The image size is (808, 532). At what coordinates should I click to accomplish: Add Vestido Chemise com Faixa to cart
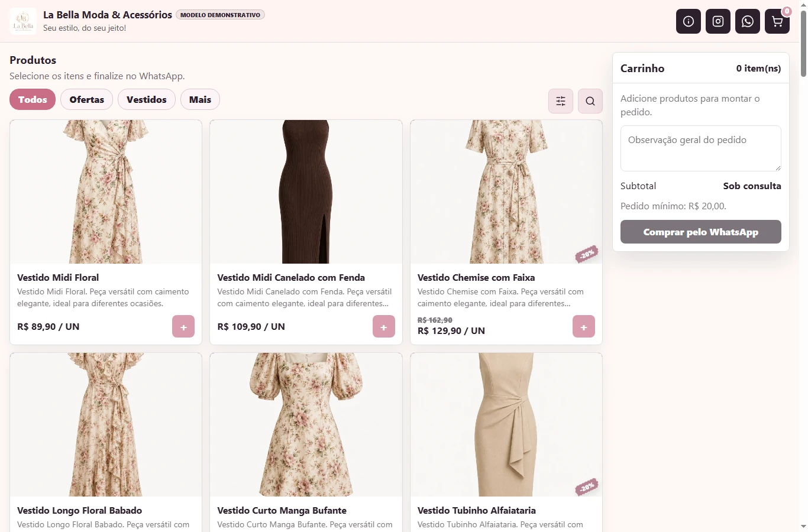[x=584, y=327]
